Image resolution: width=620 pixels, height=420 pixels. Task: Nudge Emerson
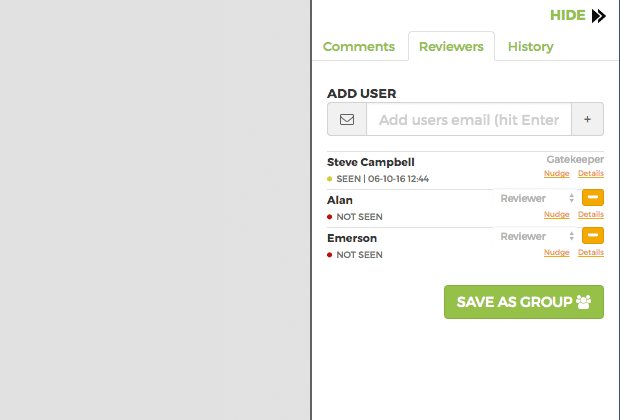tap(556, 252)
